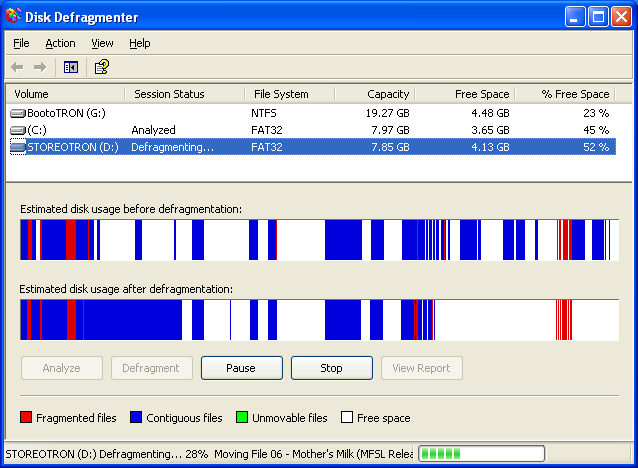The width and height of the screenshot is (638, 468).
Task: Sort by the Capacity column header
Action: coord(374,94)
